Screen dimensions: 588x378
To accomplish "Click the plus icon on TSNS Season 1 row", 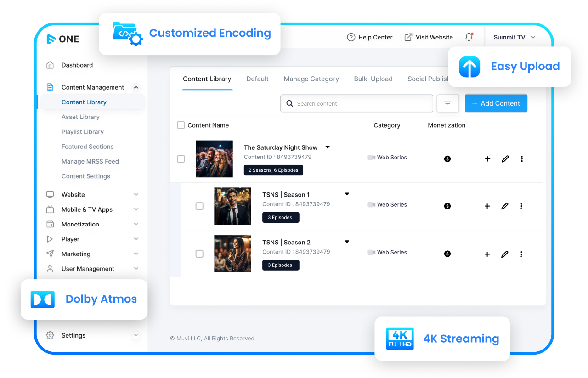I will (x=487, y=206).
